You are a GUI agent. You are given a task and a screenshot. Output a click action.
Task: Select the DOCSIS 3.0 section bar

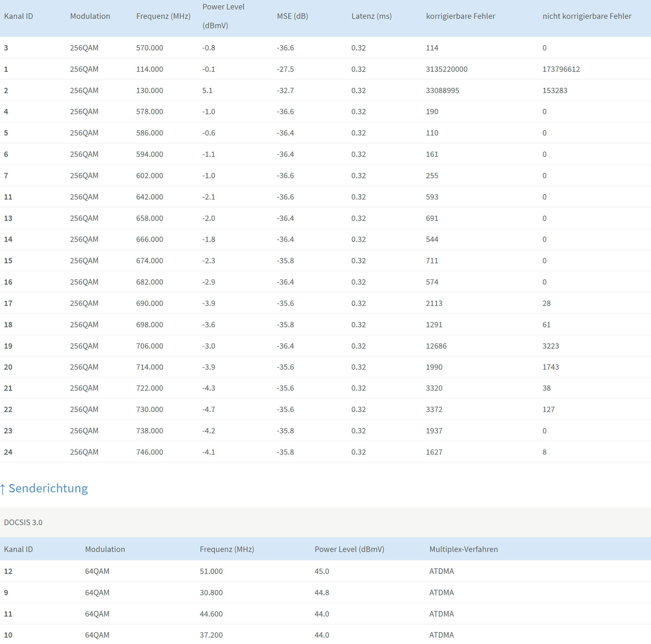tap(23, 522)
